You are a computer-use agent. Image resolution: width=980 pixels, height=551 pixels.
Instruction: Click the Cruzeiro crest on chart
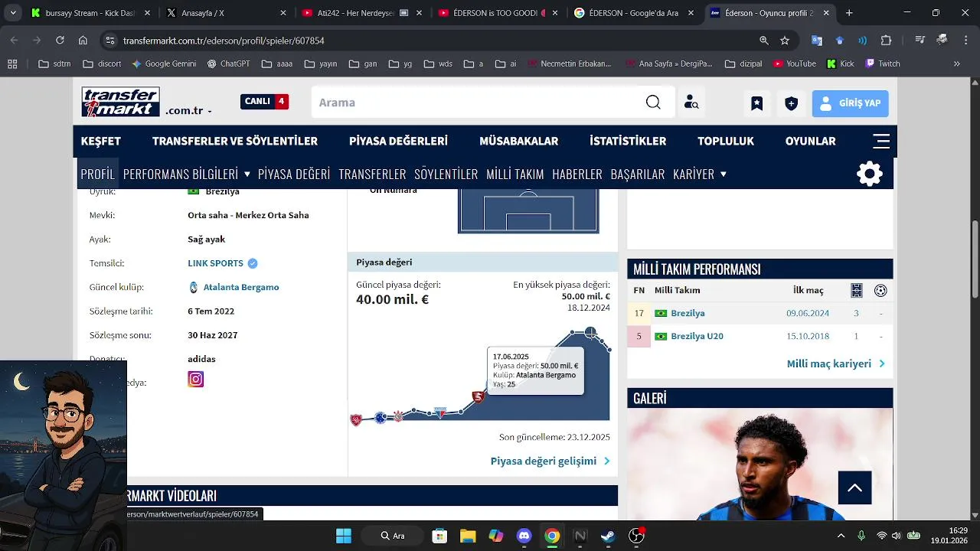(381, 418)
